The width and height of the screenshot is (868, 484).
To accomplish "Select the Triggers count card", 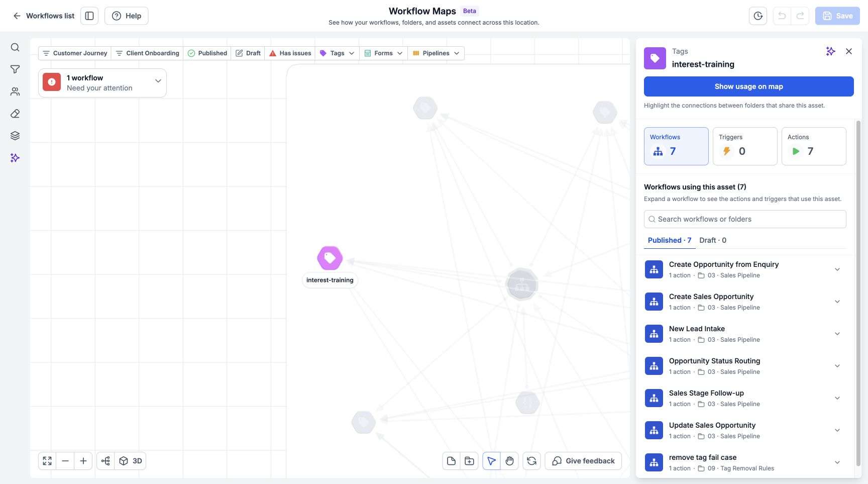I will tap(745, 146).
